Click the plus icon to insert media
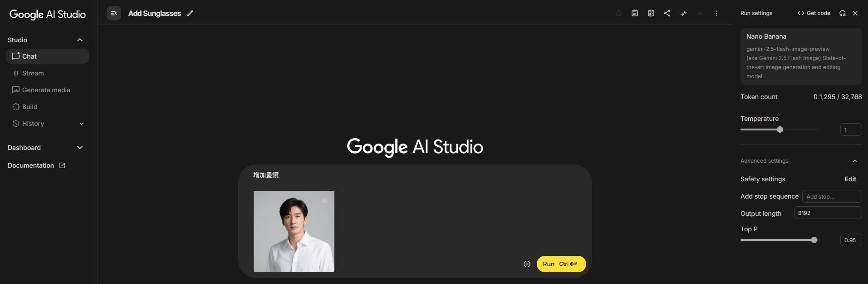 point(527,264)
